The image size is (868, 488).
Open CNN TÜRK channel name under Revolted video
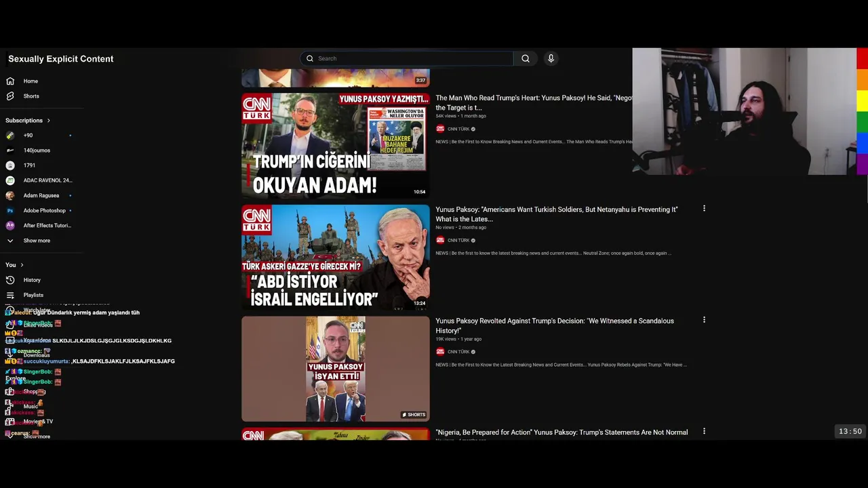tap(458, 352)
